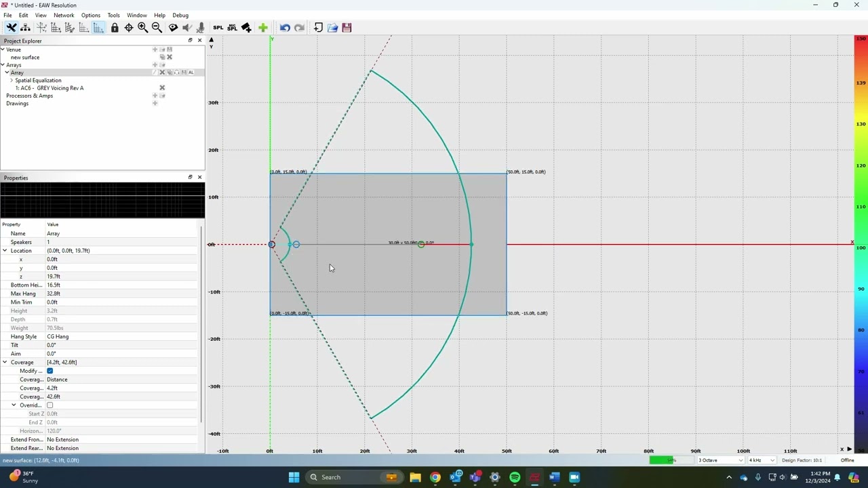Image resolution: width=868 pixels, height=488 pixels.
Task: Collapse the Venue tree node
Action: click(x=3, y=49)
